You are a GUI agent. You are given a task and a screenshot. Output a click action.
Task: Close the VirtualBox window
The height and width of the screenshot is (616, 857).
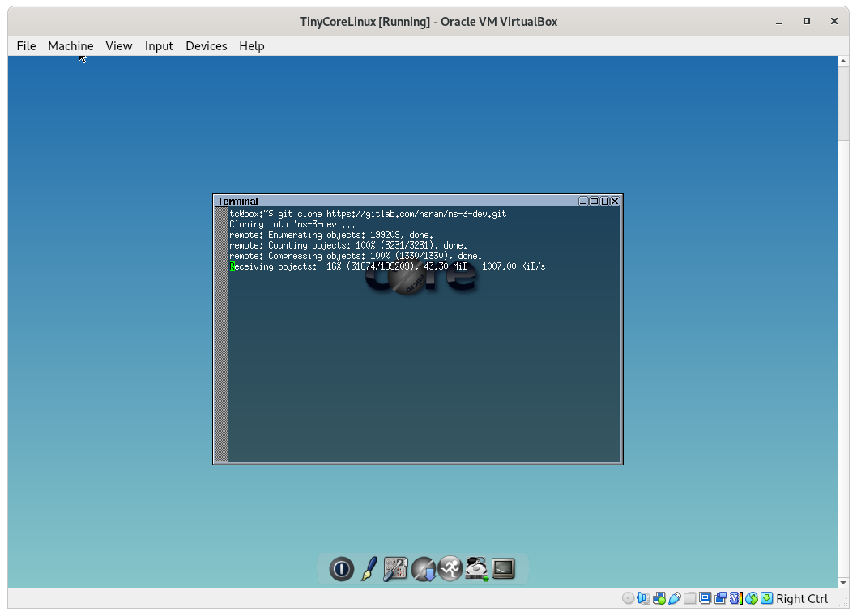click(x=834, y=21)
